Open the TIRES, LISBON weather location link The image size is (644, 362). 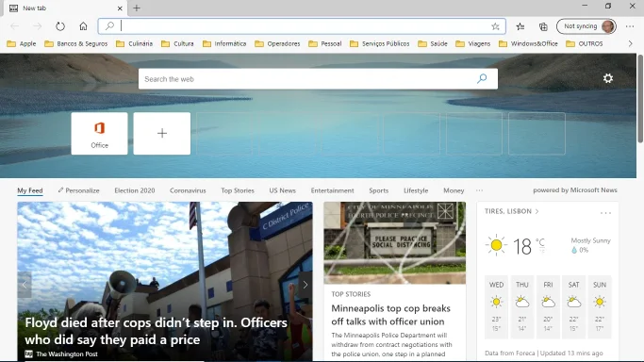point(511,211)
